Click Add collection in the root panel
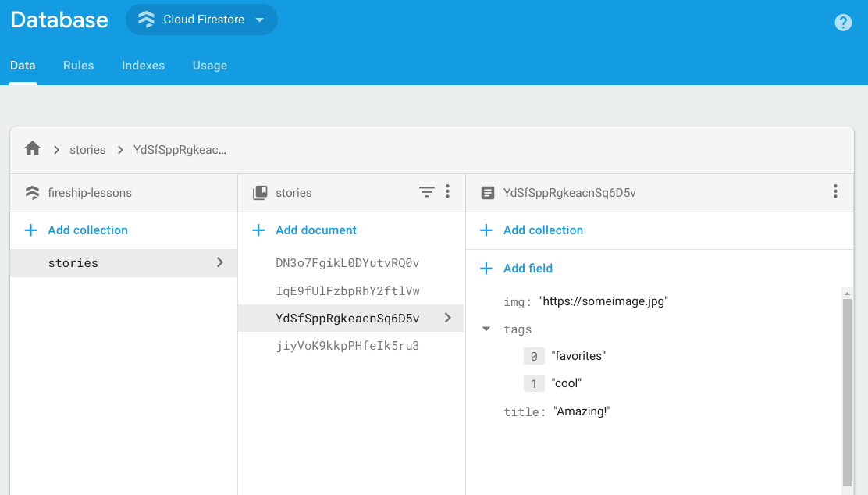868x495 pixels. point(75,230)
